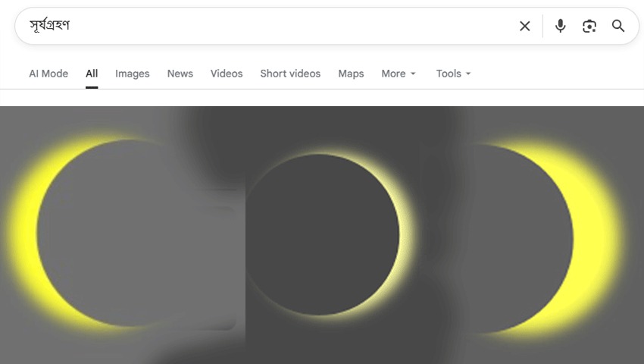This screenshot has height=364, width=644.
Task: Start voice search with the microphone icon
Action: (x=560, y=26)
